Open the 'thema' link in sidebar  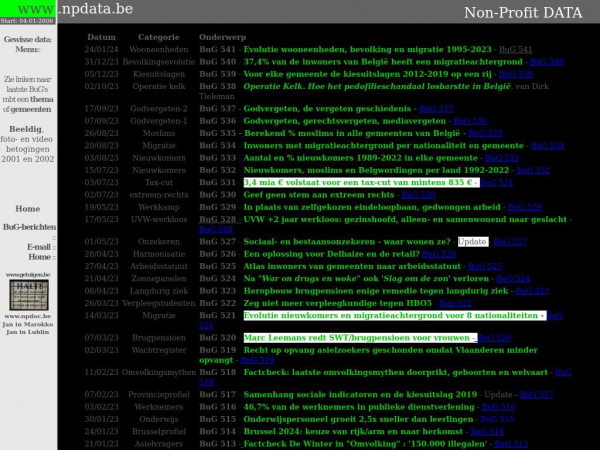point(42,99)
